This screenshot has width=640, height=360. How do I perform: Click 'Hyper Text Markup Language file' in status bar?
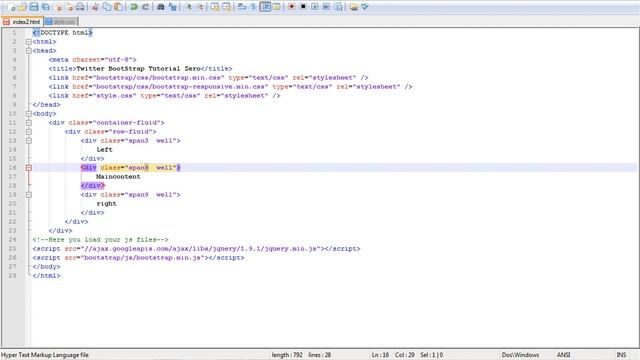click(45, 355)
